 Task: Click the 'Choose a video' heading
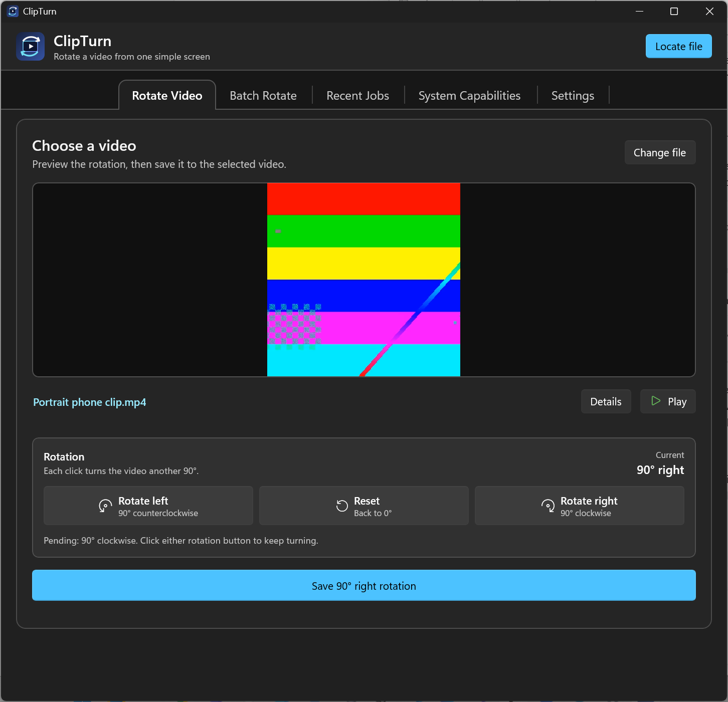84,146
